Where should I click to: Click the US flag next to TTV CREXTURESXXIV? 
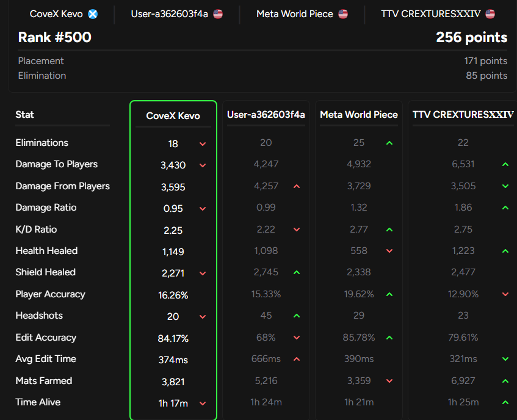point(490,14)
